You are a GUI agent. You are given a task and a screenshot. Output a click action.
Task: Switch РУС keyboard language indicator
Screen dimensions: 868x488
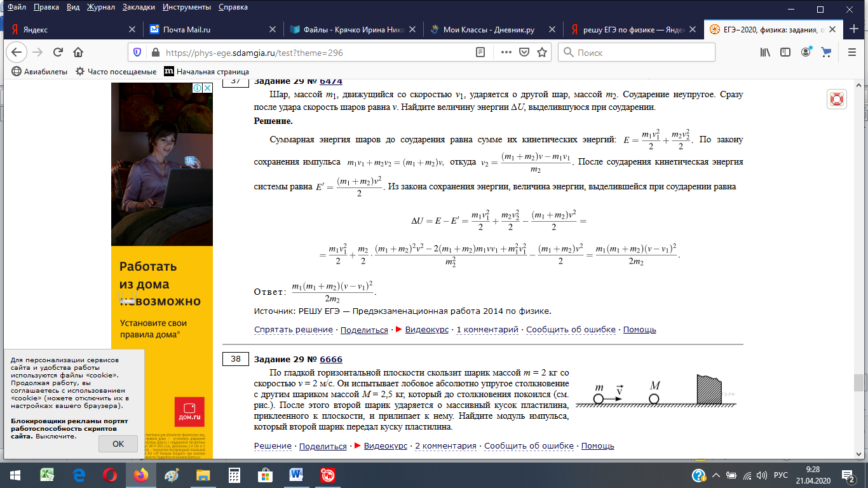tap(780, 475)
